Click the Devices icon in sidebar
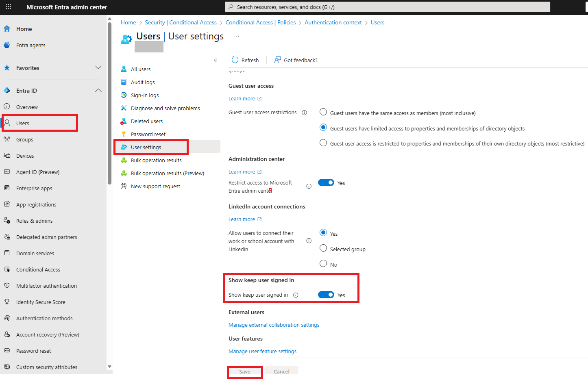 click(7, 155)
